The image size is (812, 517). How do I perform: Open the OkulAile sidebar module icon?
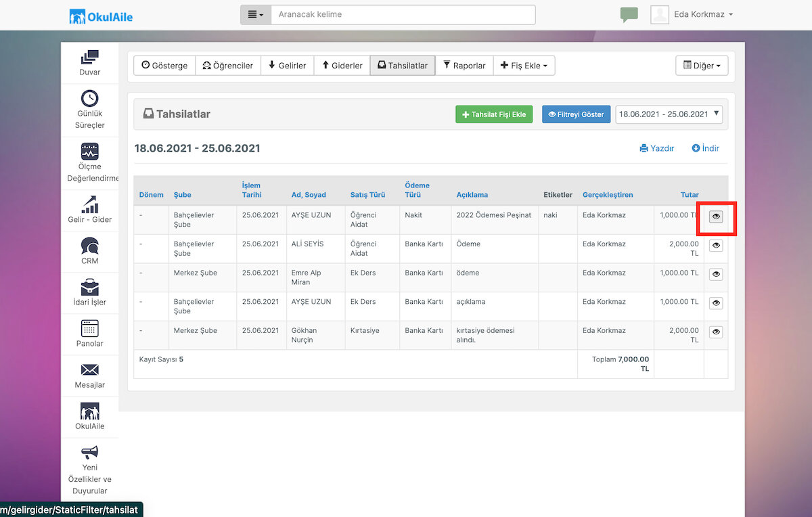point(89,411)
